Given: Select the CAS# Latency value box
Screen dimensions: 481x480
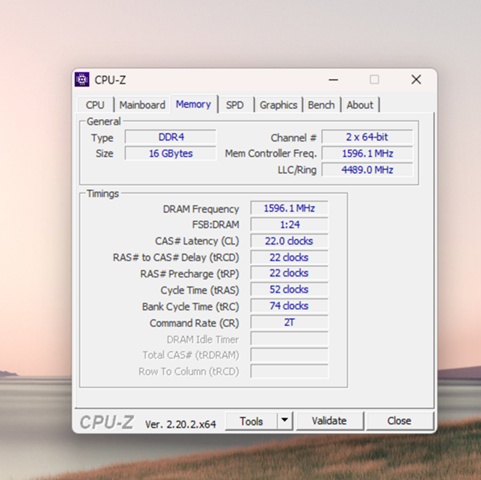Looking at the screenshot, I should [x=289, y=241].
